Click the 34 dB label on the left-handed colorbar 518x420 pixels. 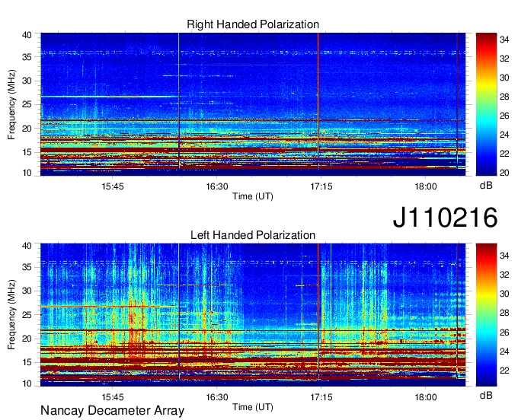click(504, 256)
